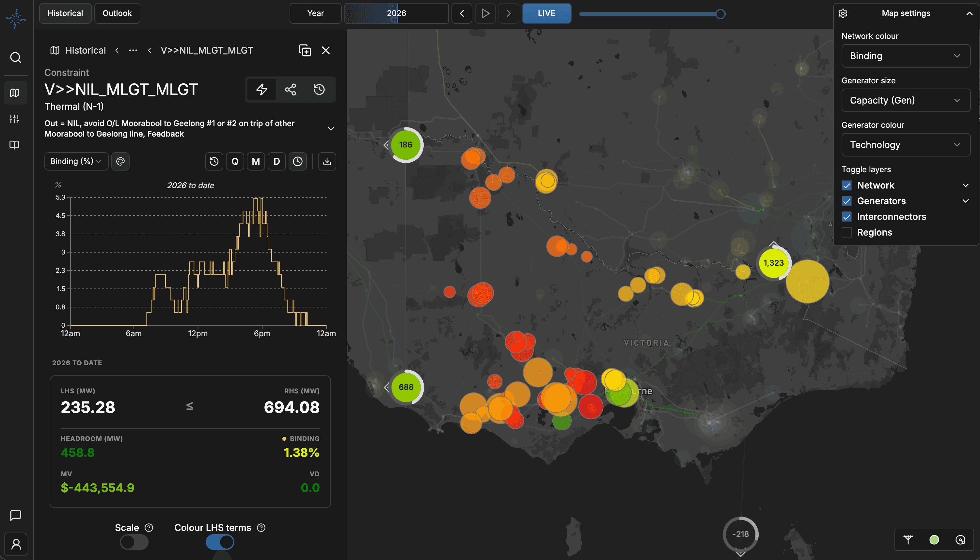Click the headroom value 458.8
This screenshot has width=980, height=560.
[78, 453]
